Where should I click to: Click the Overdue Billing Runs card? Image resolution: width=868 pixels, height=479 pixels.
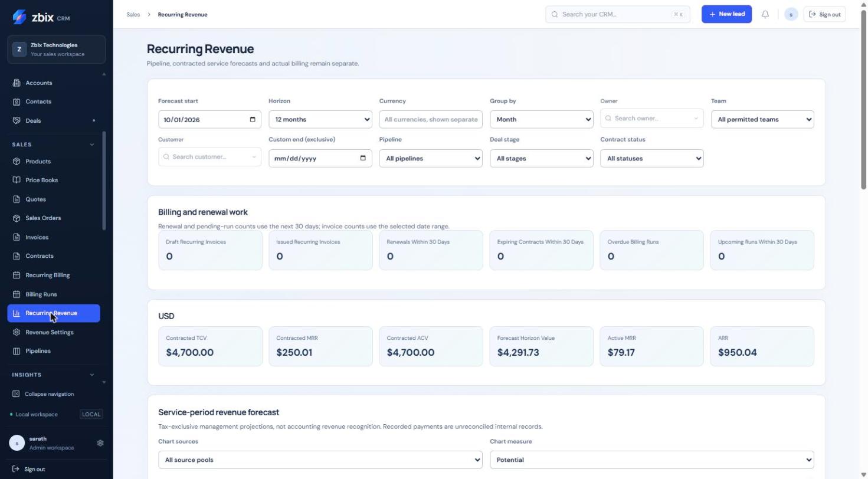(x=652, y=250)
